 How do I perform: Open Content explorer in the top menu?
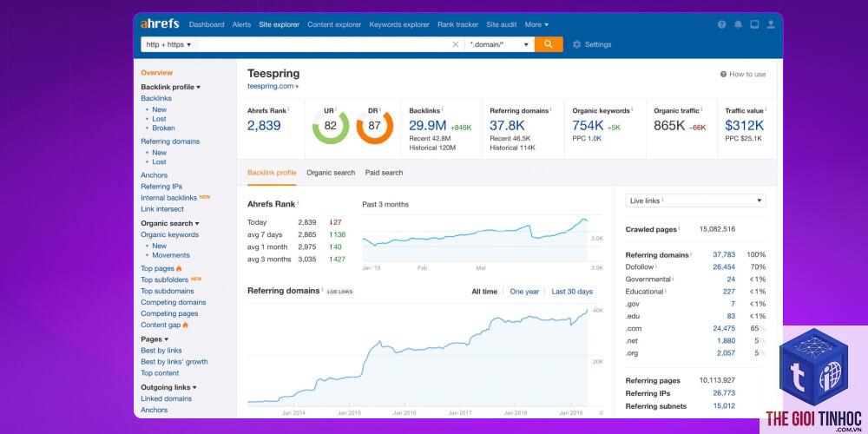point(334,24)
